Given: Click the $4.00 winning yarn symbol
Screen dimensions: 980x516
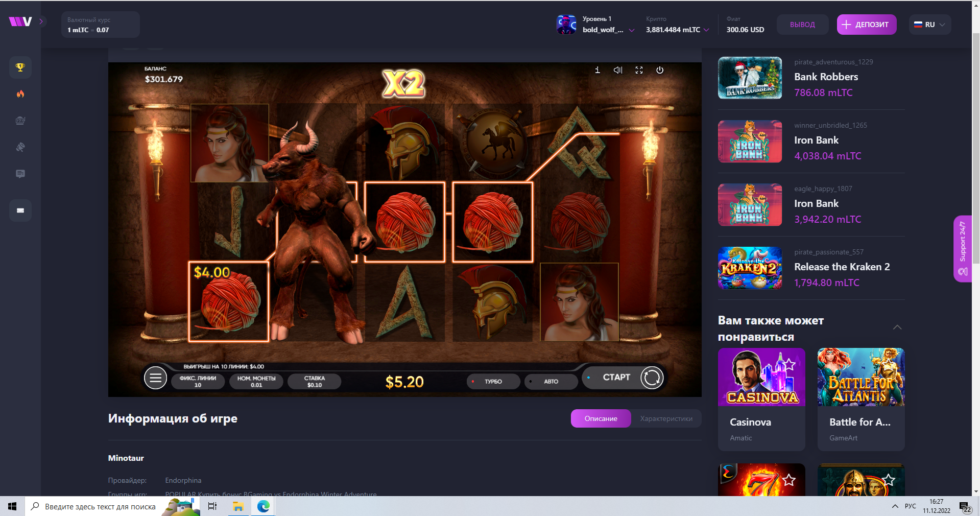Looking at the screenshot, I should click(229, 302).
